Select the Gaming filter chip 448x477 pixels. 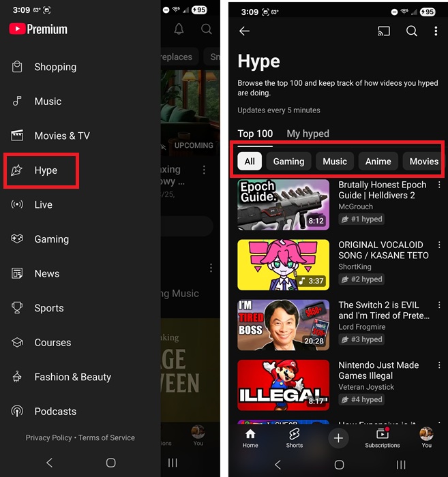click(x=288, y=161)
